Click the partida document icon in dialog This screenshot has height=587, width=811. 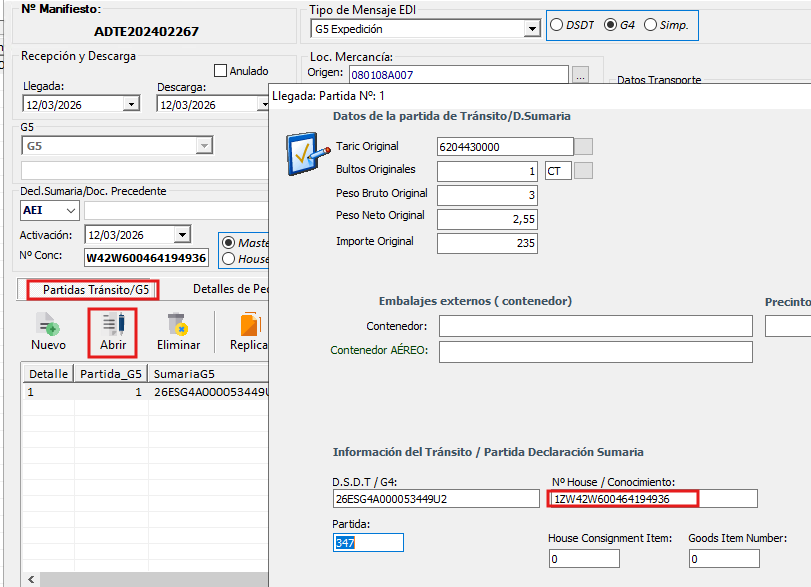coord(304,152)
